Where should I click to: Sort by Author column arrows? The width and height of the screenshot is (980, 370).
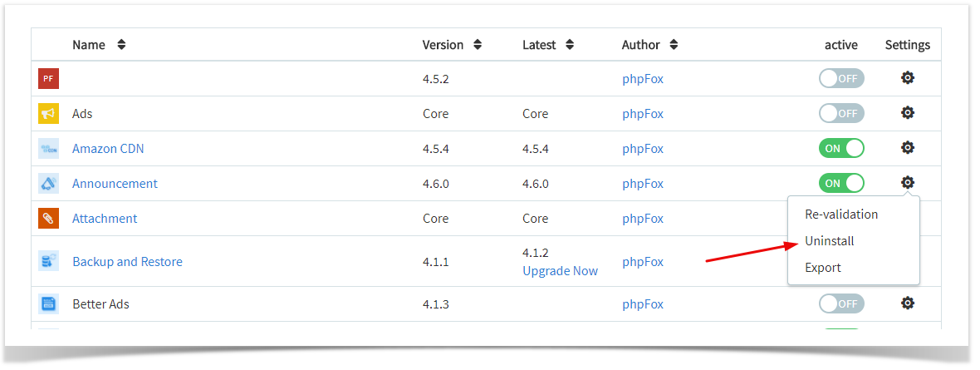(674, 45)
